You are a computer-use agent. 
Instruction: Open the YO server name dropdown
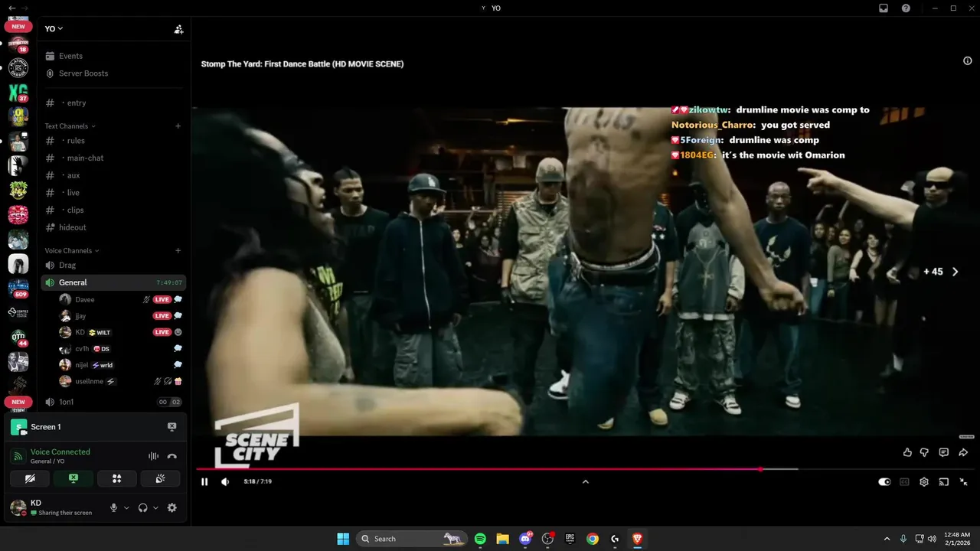(54, 29)
